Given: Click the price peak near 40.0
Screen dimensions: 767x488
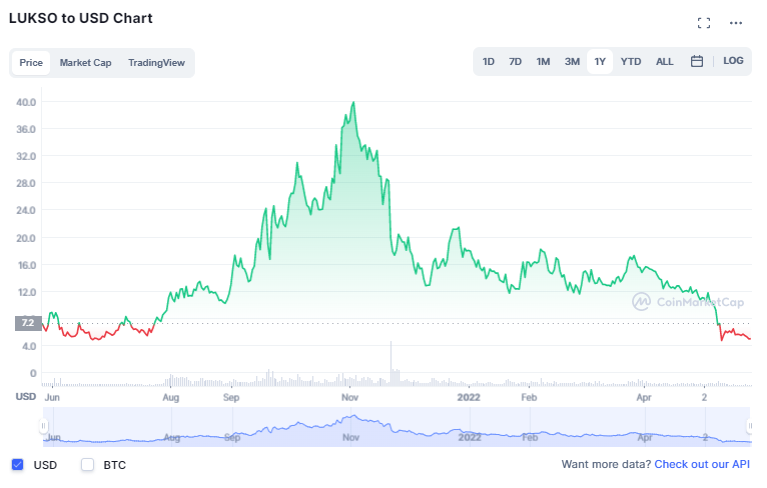Looking at the screenshot, I should [x=353, y=103].
